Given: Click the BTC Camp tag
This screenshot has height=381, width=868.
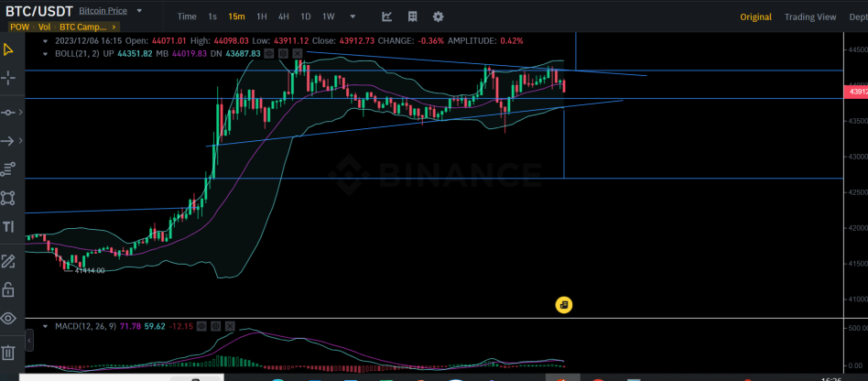Looking at the screenshot, I should (x=82, y=27).
